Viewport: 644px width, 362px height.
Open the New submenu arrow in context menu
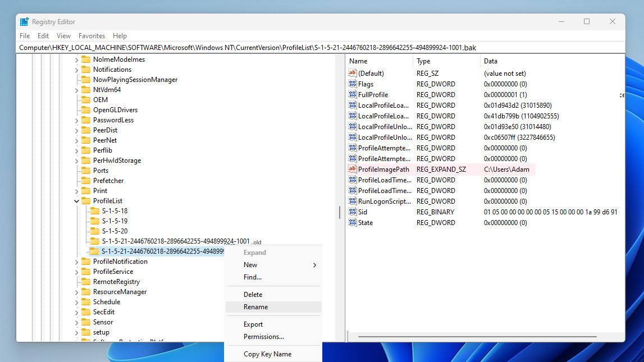click(314, 265)
